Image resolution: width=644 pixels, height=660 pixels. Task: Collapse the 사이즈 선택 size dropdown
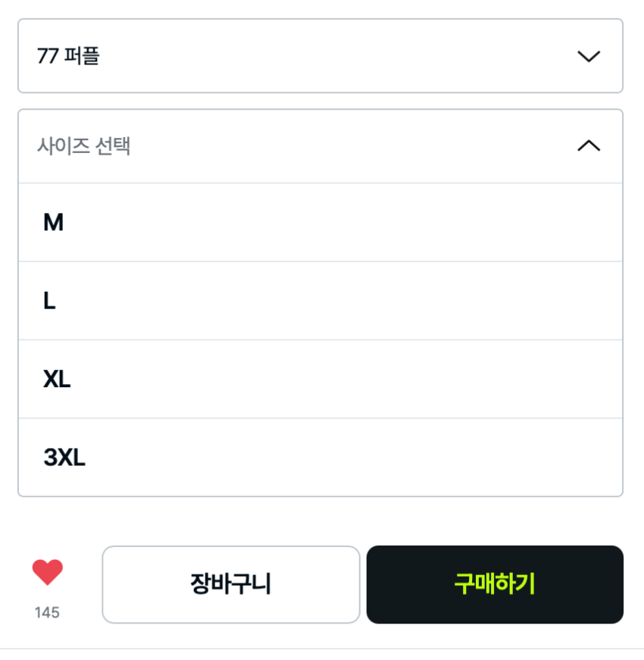pos(320,146)
